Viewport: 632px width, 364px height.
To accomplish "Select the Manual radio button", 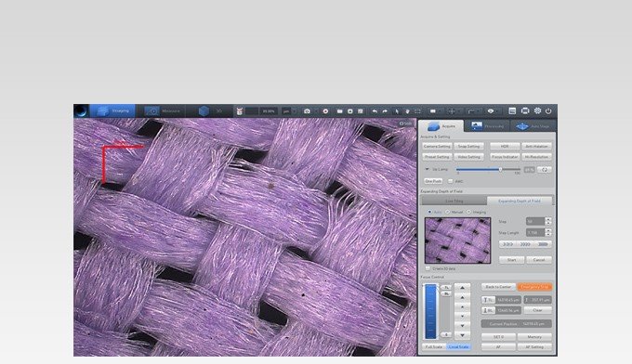I will pos(447,212).
